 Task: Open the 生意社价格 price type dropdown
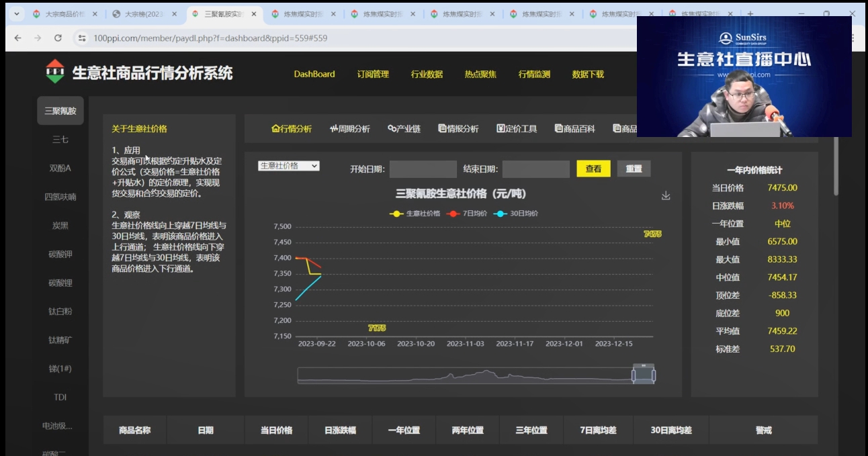(289, 166)
